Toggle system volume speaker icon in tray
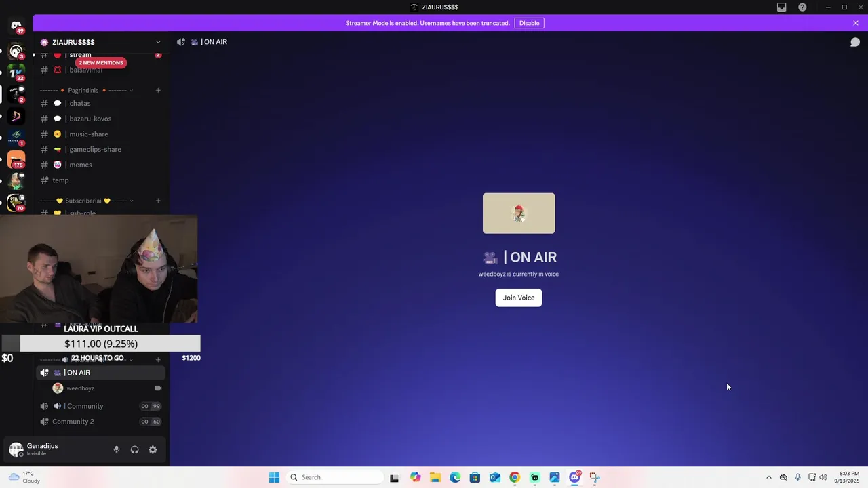Viewport: 868px width, 488px height. coord(823,477)
